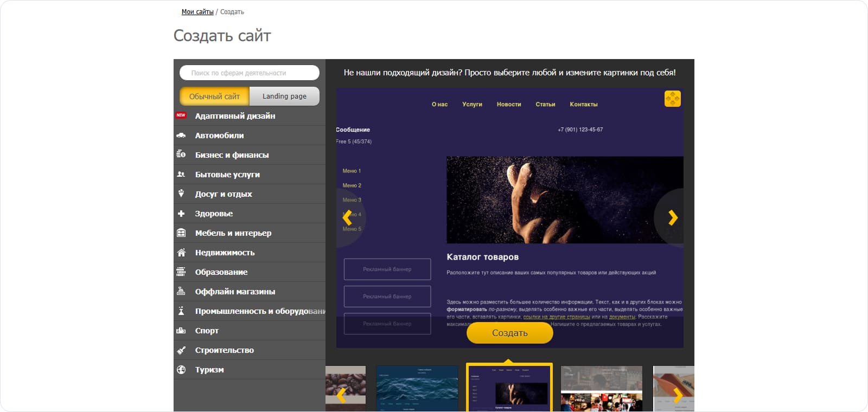Choose the ocean waves template thumbnail
The height and width of the screenshot is (412, 868).
point(417,388)
